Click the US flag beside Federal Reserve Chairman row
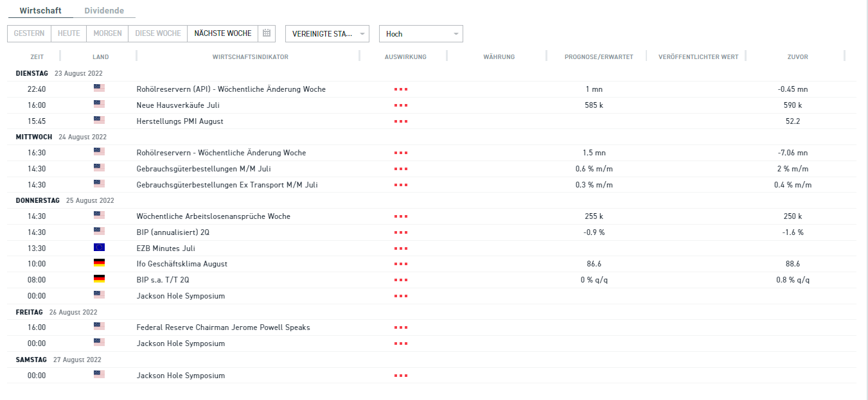The image size is (868, 400). coord(99,327)
